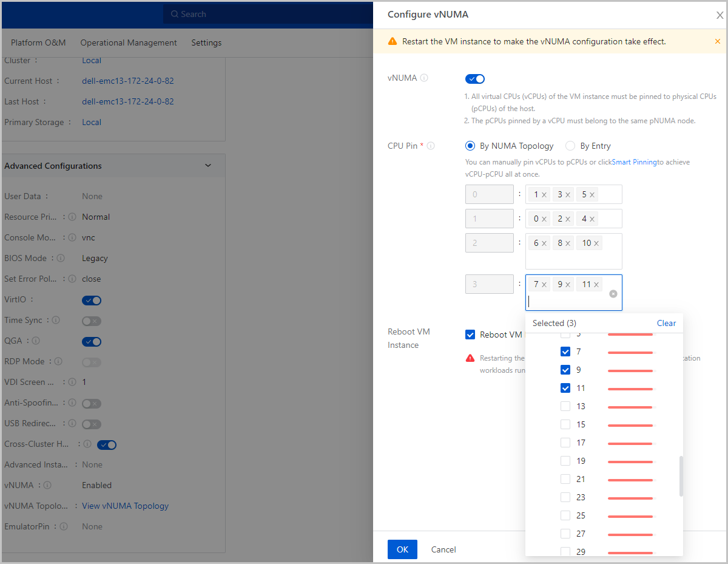Check pCPU 21 in dropdown list

click(x=565, y=479)
